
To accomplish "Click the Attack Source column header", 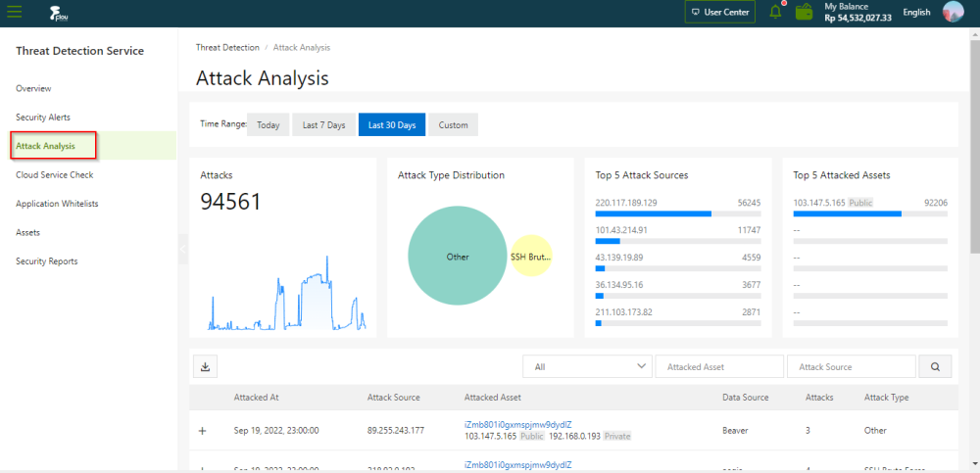I will (394, 398).
